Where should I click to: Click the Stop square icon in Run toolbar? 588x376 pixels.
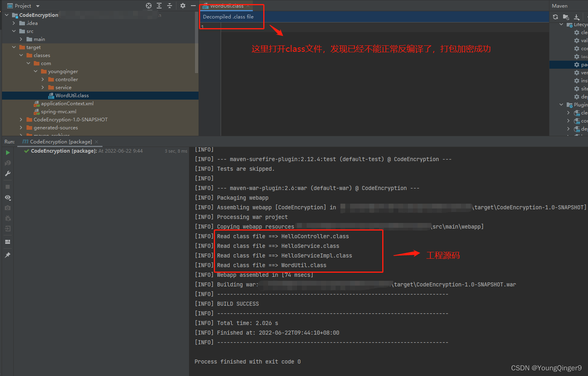(8, 187)
